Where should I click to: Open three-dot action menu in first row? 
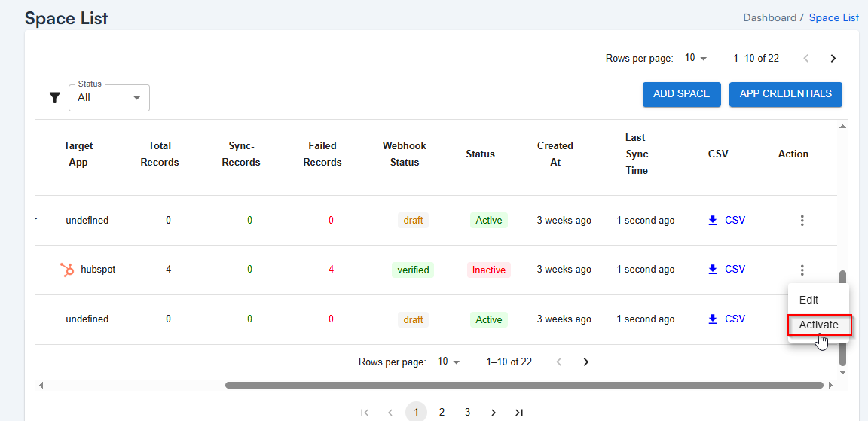pos(802,221)
